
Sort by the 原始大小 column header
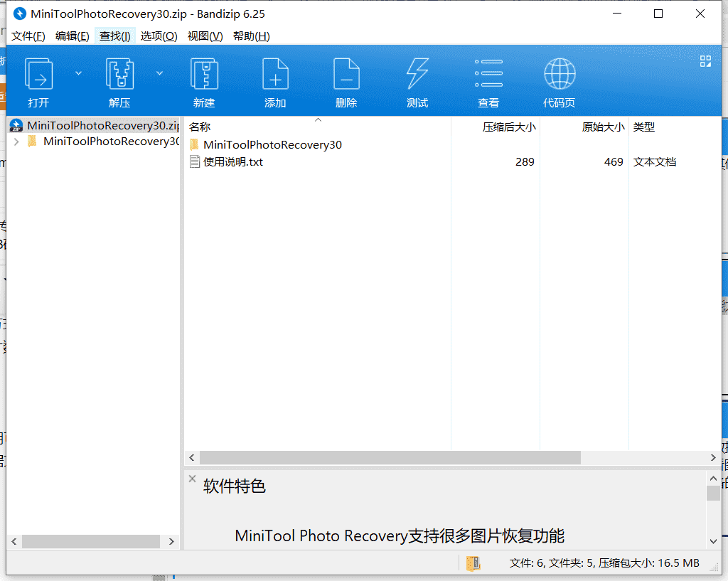pos(603,127)
